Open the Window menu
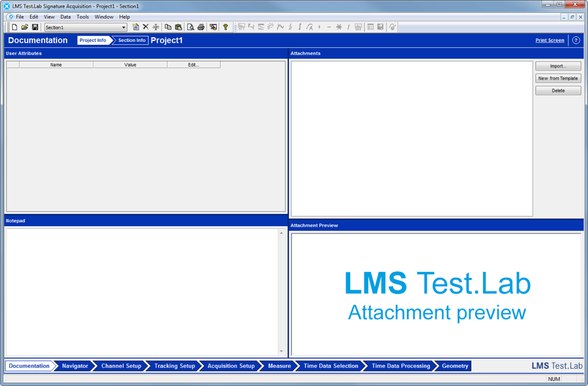 pyautogui.click(x=104, y=17)
